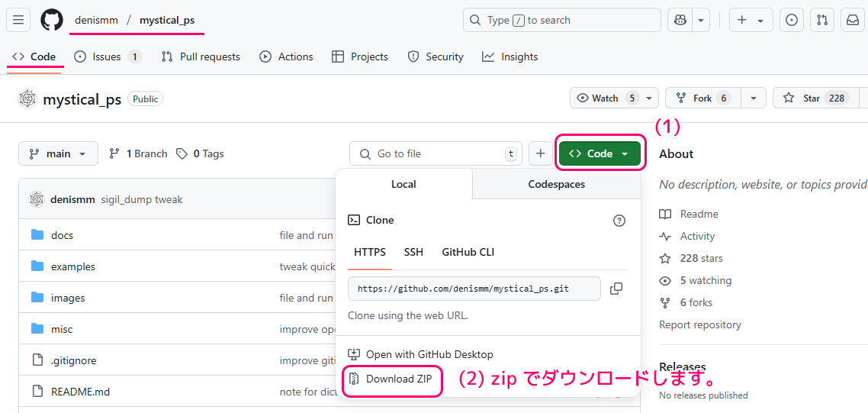Open the images folder
868x413 pixels.
[x=68, y=298]
